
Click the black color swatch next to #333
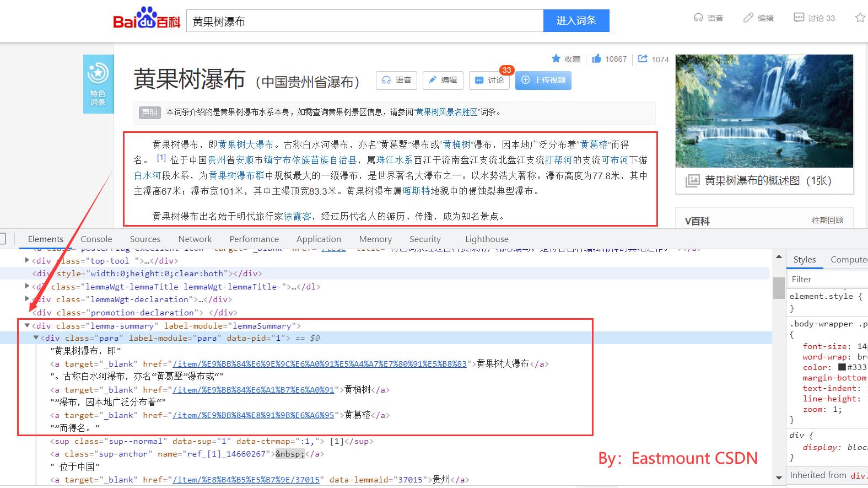[842, 367]
